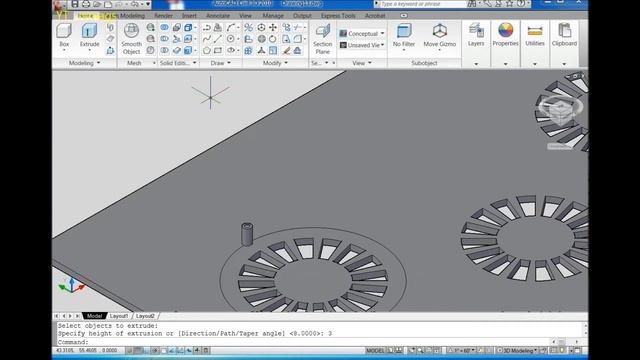The width and height of the screenshot is (640, 360).
Task: Select the Union solid editing tool
Action: [x=164, y=27]
